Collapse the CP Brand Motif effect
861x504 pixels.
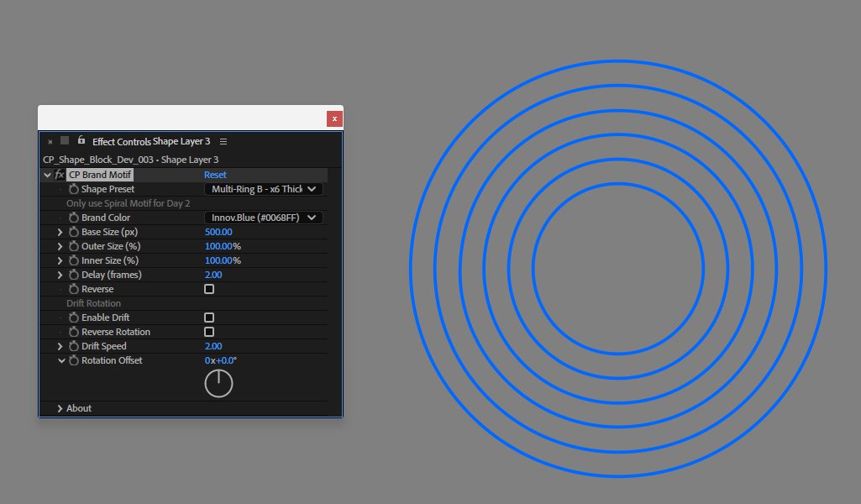point(47,175)
